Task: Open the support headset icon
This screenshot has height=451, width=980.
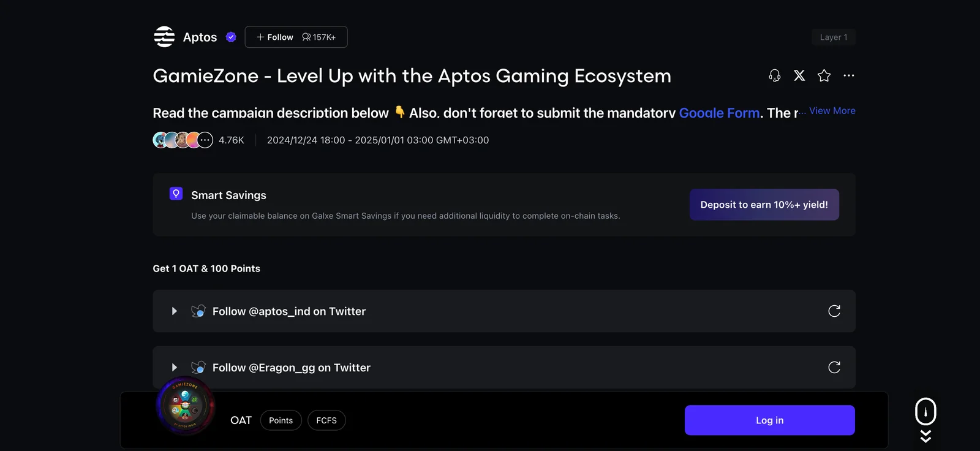Action: (775, 75)
